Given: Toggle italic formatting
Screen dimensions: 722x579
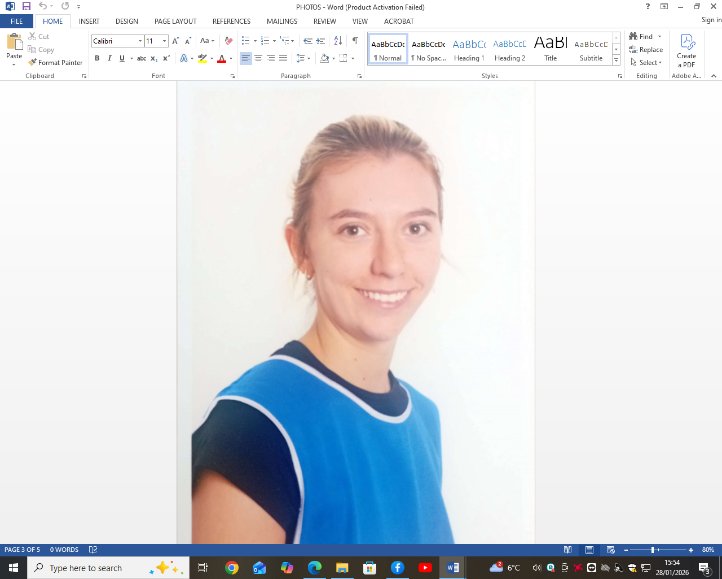Looking at the screenshot, I should pos(109,58).
